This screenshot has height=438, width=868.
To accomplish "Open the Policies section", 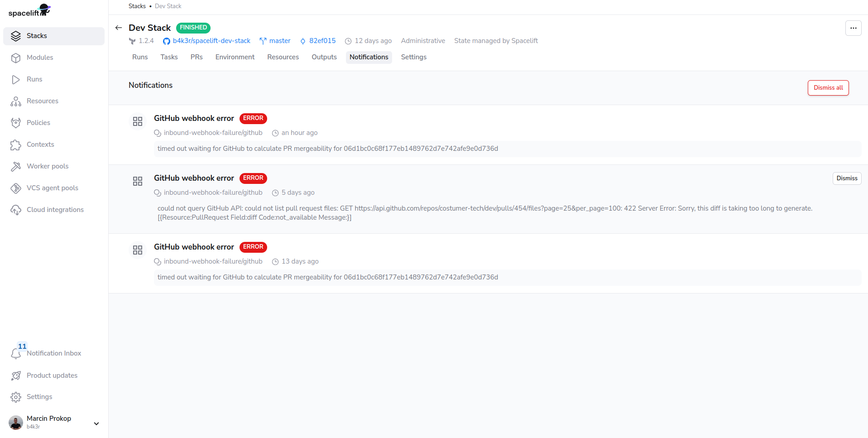I will [x=38, y=123].
